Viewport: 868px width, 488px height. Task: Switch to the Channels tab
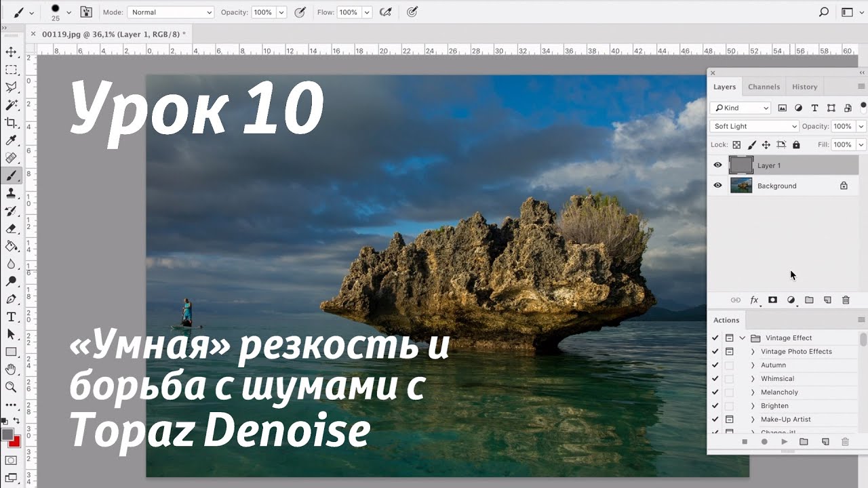(x=764, y=87)
